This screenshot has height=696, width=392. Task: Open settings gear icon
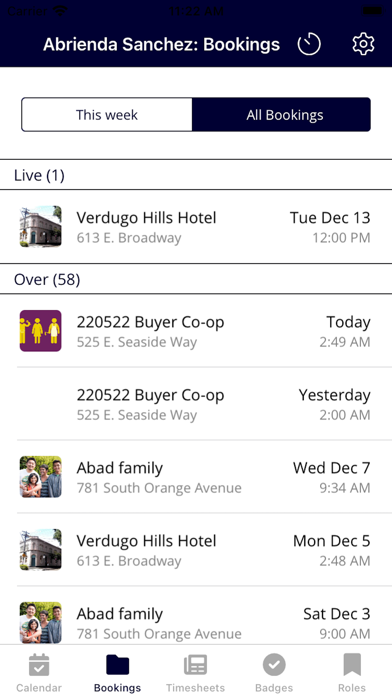363,44
